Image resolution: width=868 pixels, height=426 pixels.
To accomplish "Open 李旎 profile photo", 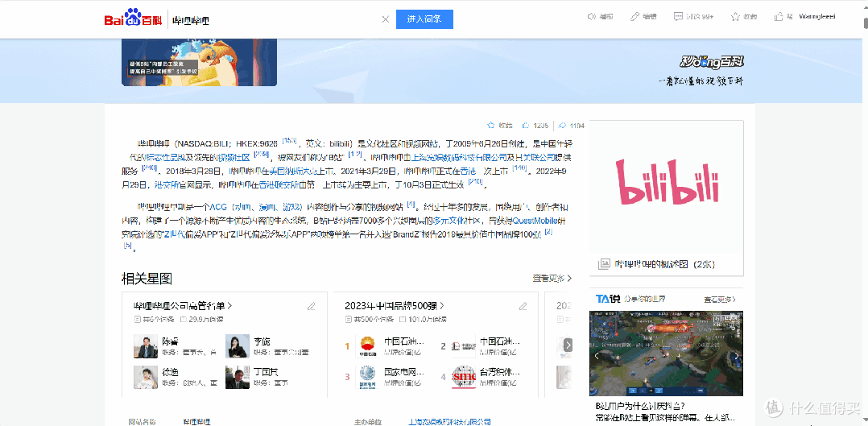I will [238, 346].
